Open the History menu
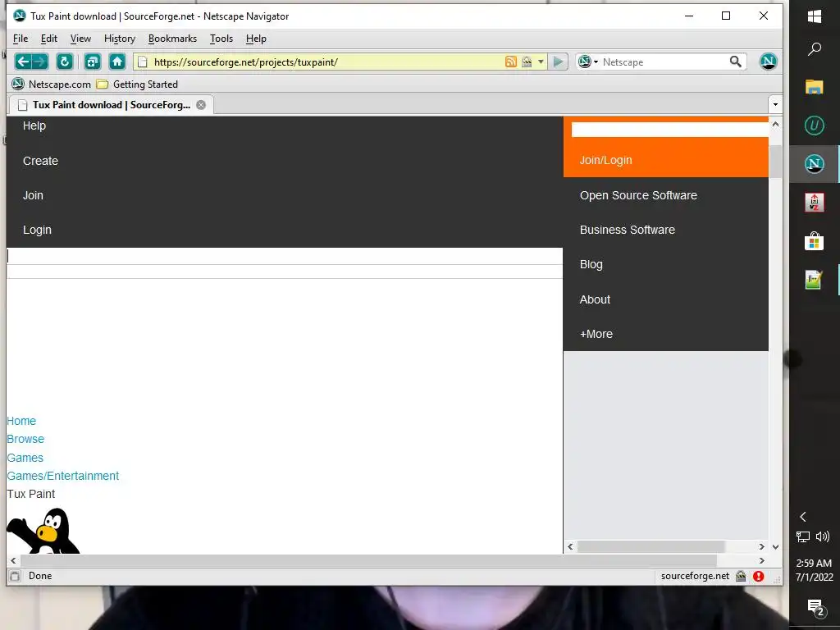This screenshot has width=840, height=630. (120, 39)
